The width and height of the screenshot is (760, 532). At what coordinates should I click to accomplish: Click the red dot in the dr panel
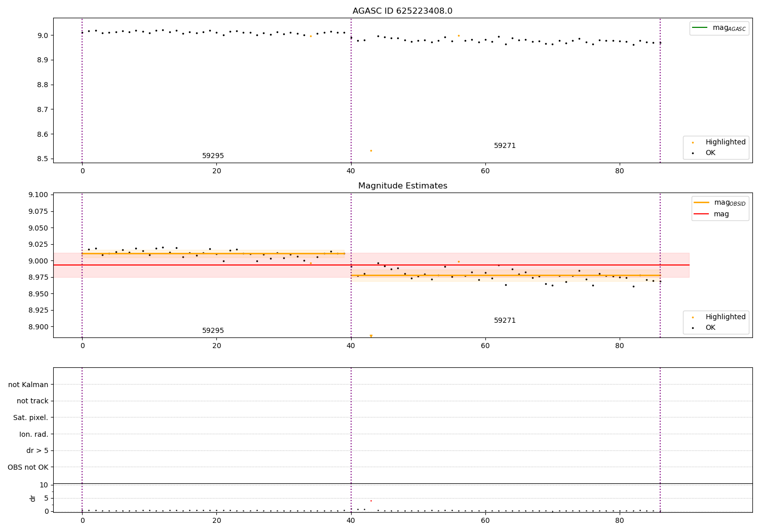click(371, 501)
